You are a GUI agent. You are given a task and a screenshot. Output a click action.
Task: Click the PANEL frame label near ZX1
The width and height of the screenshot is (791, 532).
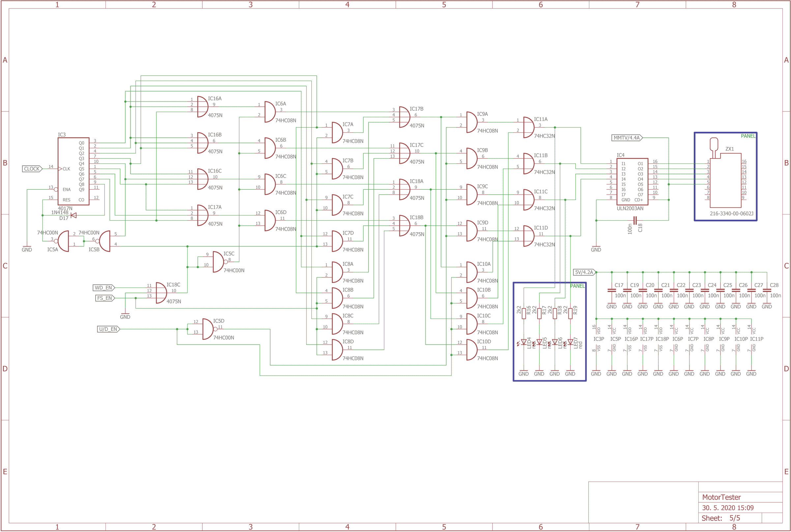[x=748, y=136]
